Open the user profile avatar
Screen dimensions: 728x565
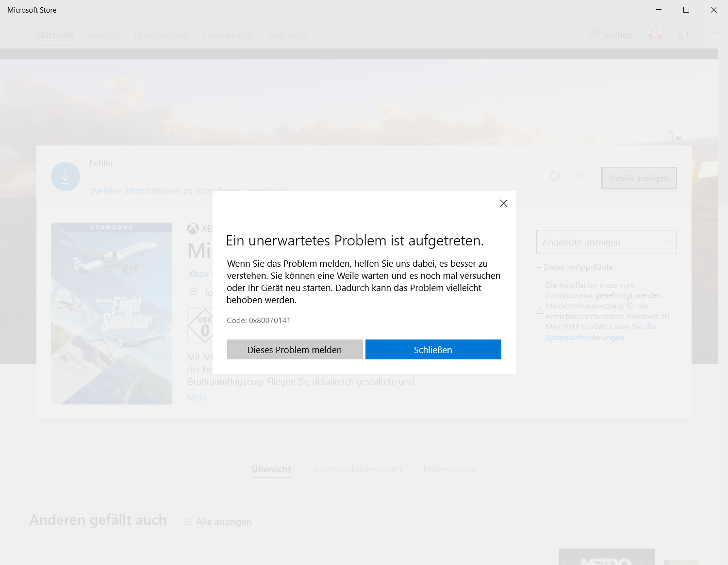tap(655, 34)
